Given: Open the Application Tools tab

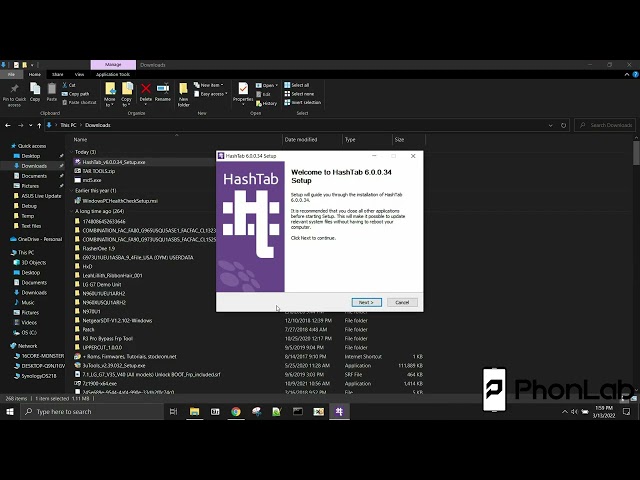Looking at the screenshot, I should [113, 74].
